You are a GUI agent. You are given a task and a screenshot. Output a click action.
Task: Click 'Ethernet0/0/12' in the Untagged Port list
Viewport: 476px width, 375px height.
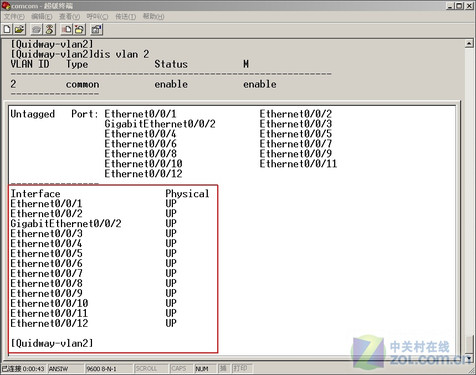click(143, 174)
